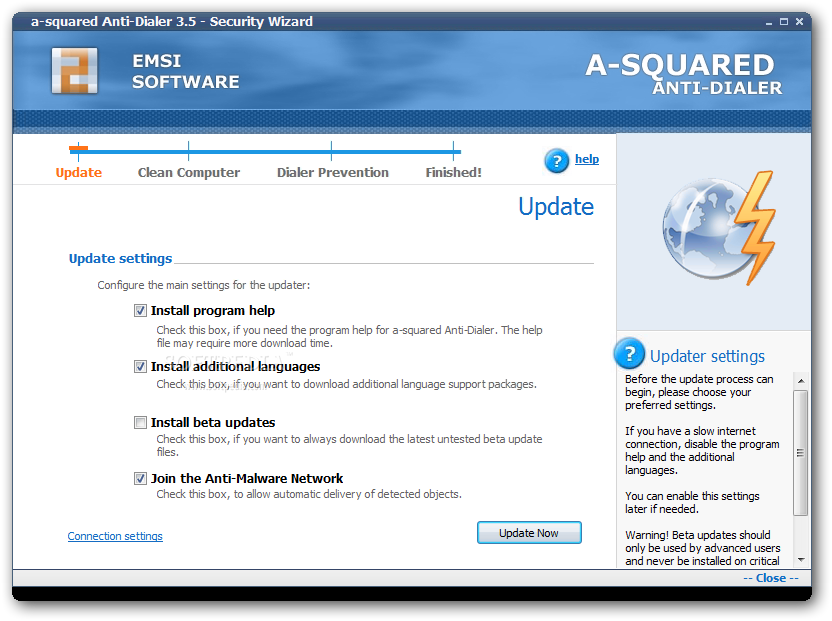832x621 pixels.
Task: Click the globe with lightning bolt icon
Action: pyautogui.click(x=720, y=228)
